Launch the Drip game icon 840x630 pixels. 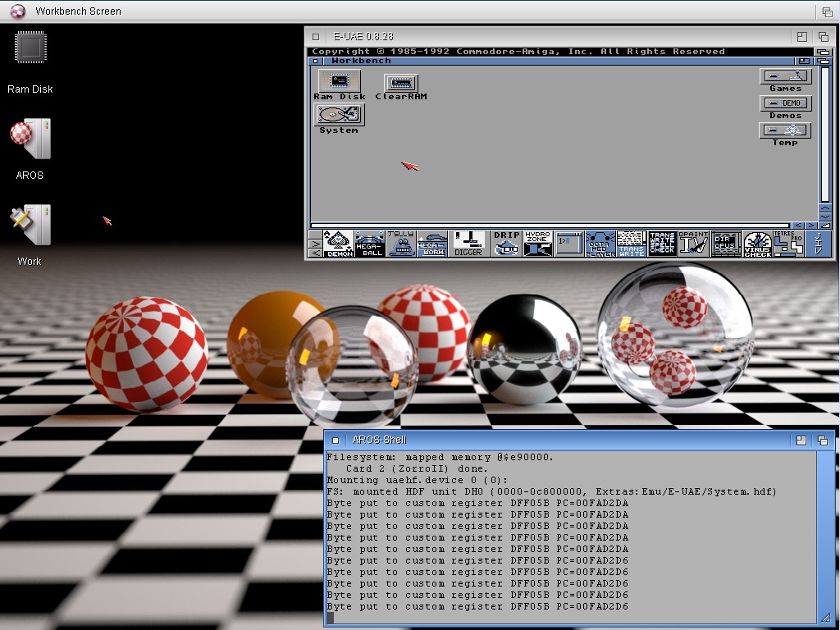pos(506,244)
